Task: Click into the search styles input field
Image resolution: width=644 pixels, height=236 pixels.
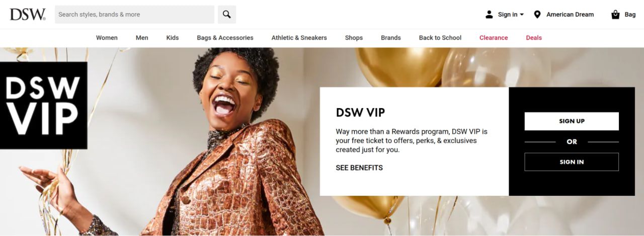Action: [134, 15]
